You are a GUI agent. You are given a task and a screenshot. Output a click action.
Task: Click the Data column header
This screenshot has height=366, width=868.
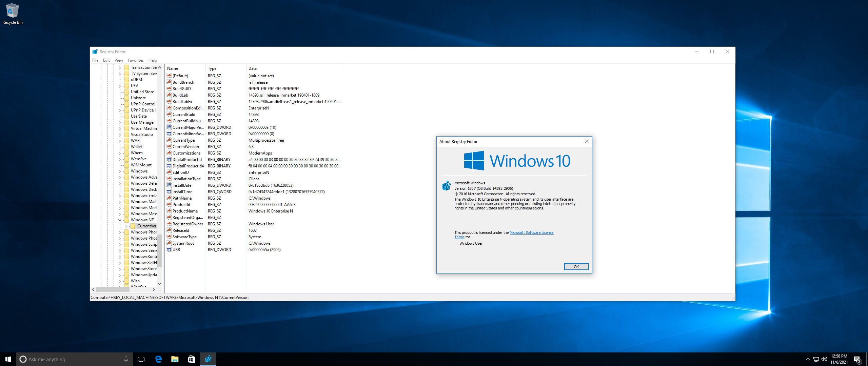295,68
